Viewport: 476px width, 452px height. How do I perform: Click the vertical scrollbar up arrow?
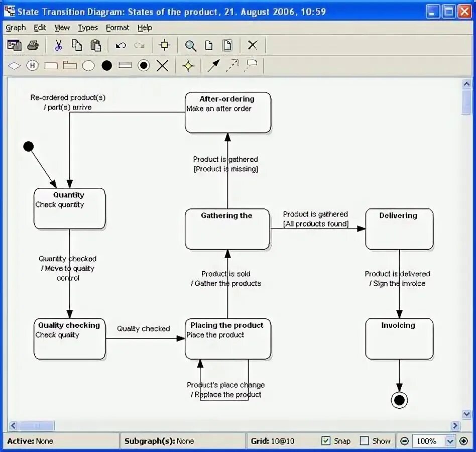click(x=466, y=83)
